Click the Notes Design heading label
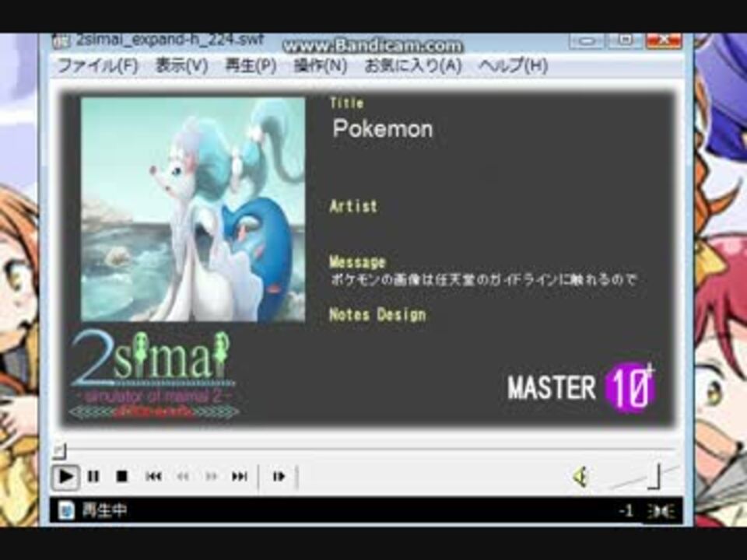This screenshot has height=560, width=747. [378, 315]
